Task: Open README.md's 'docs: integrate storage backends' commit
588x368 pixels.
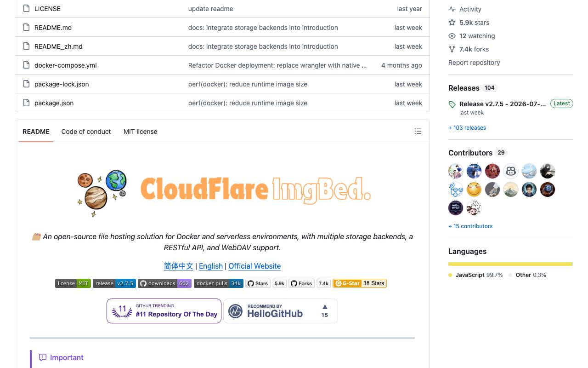Action: click(x=263, y=28)
